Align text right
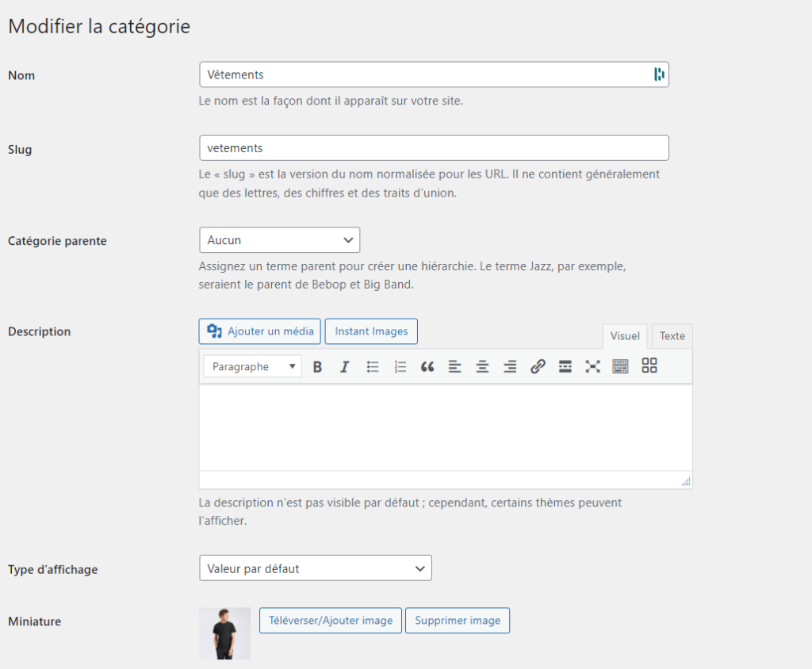This screenshot has width=812, height=669. pyautogui.click(x=510, y=367)
